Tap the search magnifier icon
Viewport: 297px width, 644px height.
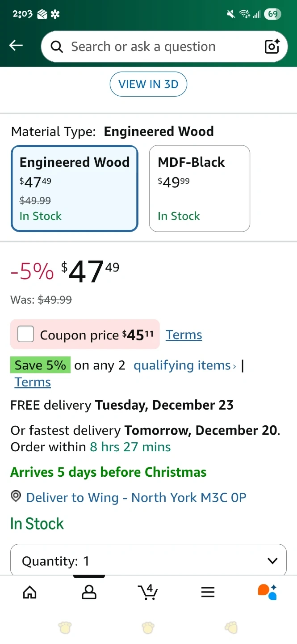coord(57,47)
